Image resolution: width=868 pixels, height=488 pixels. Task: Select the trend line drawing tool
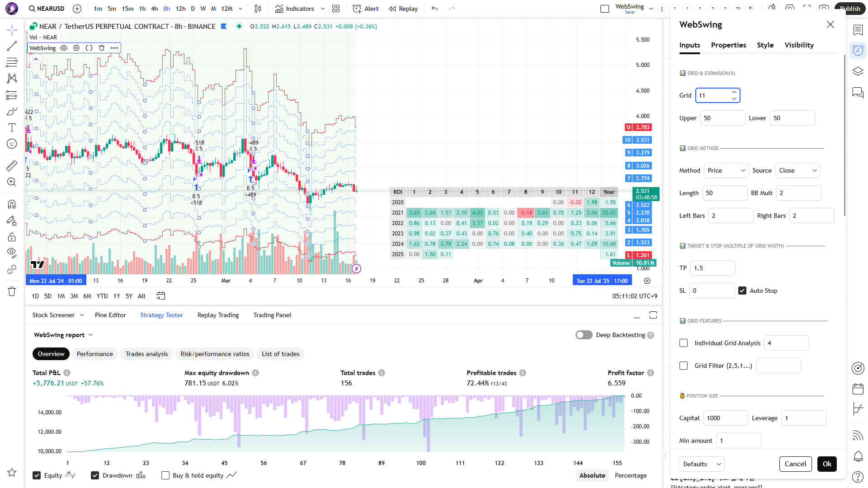tap(12, 46)
